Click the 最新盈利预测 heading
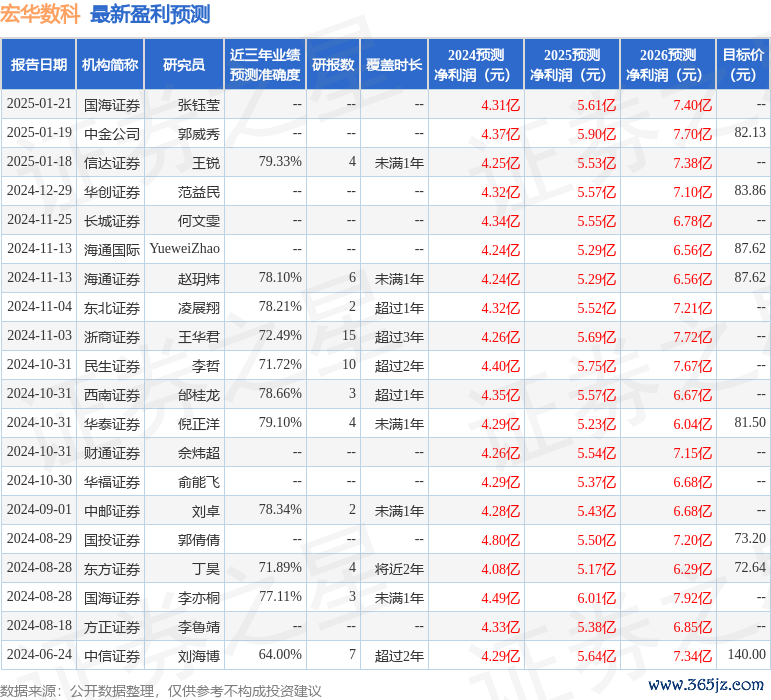771x700 pixels. point(150,14)
